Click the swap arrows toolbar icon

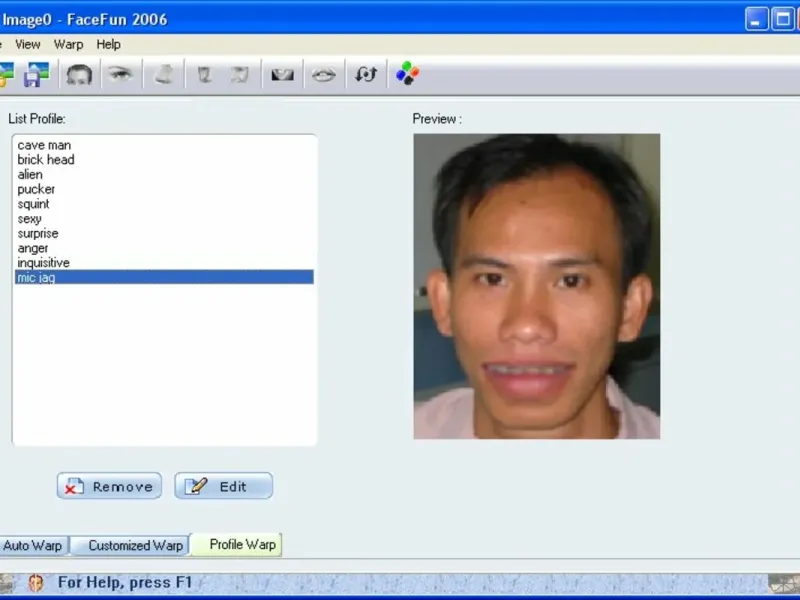365,74
